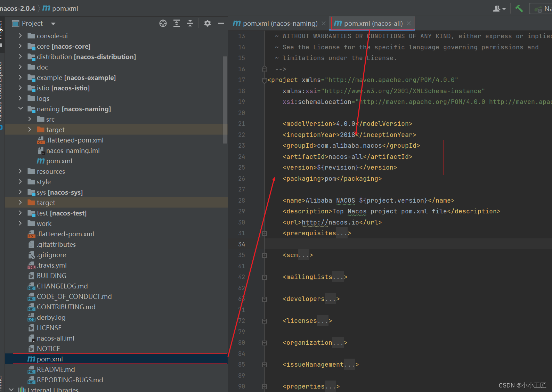Image resolution: width=552 pixels, height=392 pixels.
Task: Collapse the naming [nacos-naming] module
Action: tap(20, 109)
